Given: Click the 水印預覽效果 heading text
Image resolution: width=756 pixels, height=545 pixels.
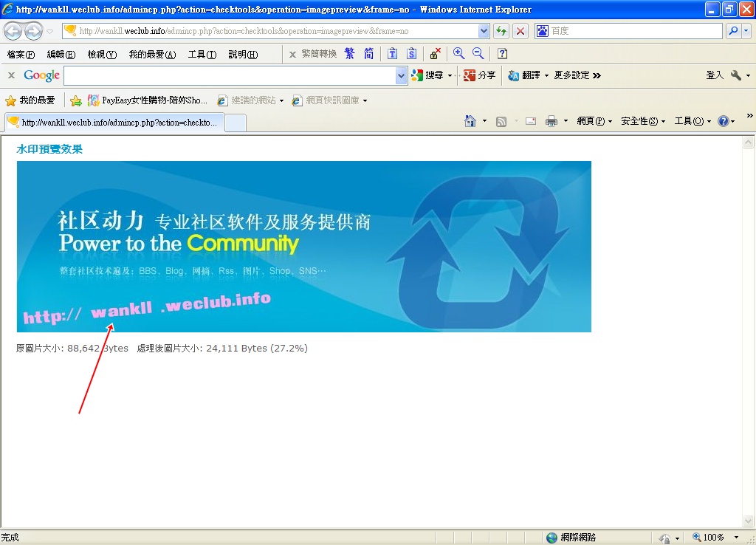Looking at the screenshot, I should tap(49, 149).
